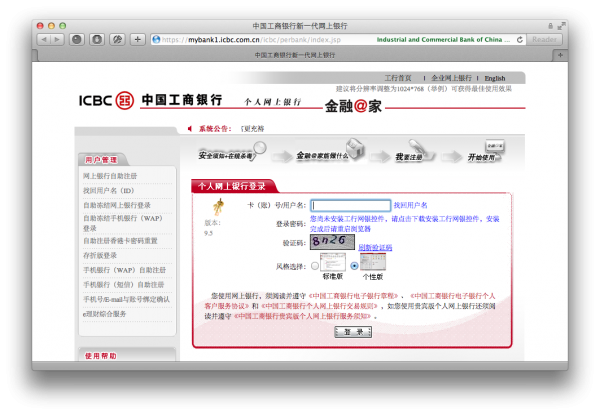Click the 8n26 captcha image
Screen dimensions: 600x415
tap(332, 242)
